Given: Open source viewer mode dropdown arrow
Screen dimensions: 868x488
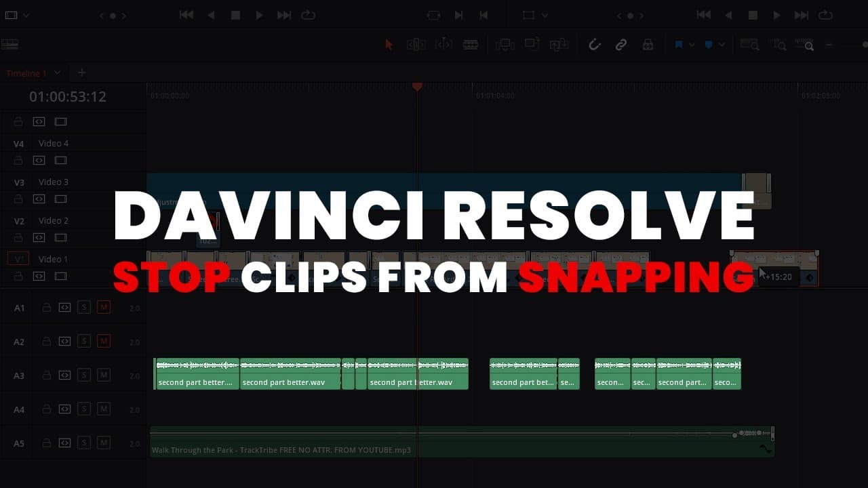Looking at the screenshot, I should point(26,15).
